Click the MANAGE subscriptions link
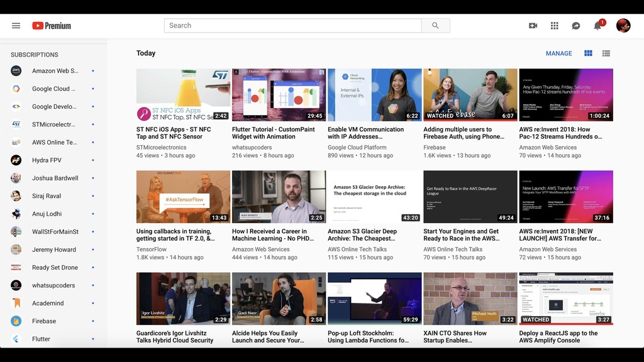The width and height of the screenshot is (644, 362). [558, 53]
